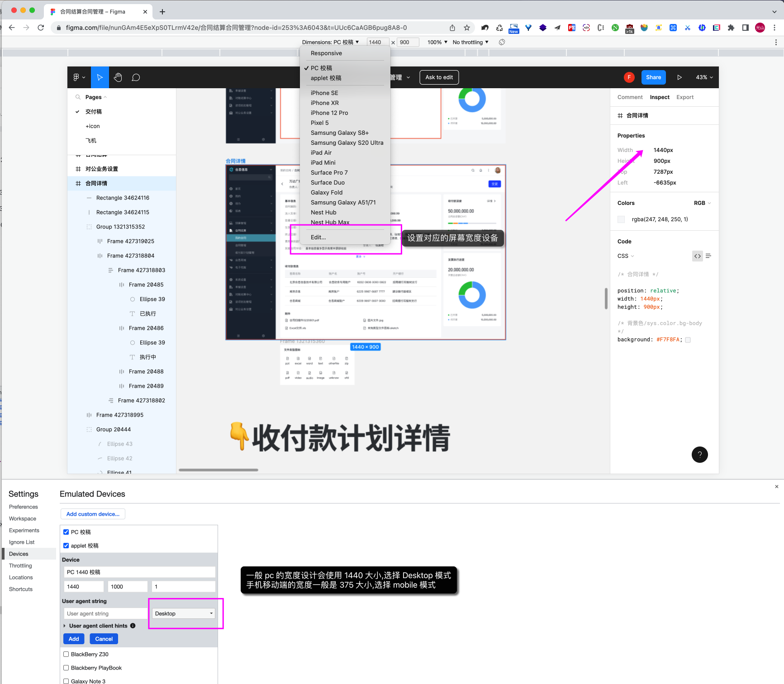Click the lock icon in address bar
This screenshot has width=784, height=684.
coord(58,28)
